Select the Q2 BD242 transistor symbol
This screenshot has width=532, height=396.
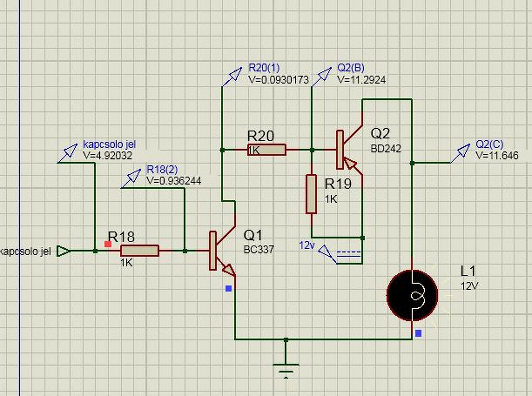349,150
